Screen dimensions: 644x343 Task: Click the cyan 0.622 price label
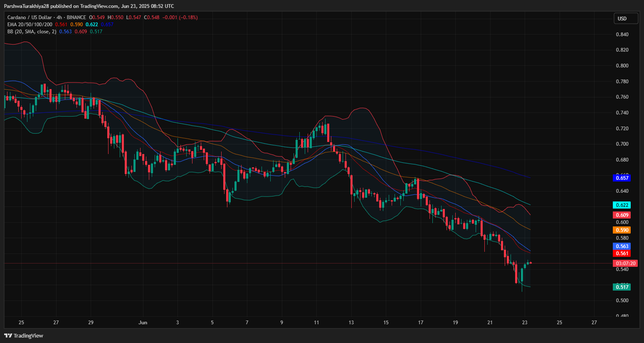[x=622, y=205]
